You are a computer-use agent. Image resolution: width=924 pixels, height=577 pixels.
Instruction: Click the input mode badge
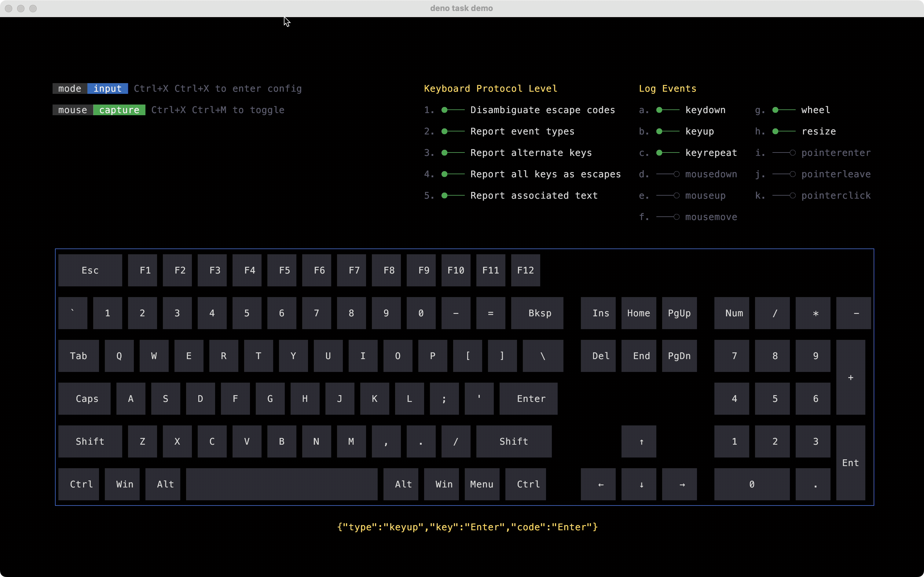pos(108,89)
